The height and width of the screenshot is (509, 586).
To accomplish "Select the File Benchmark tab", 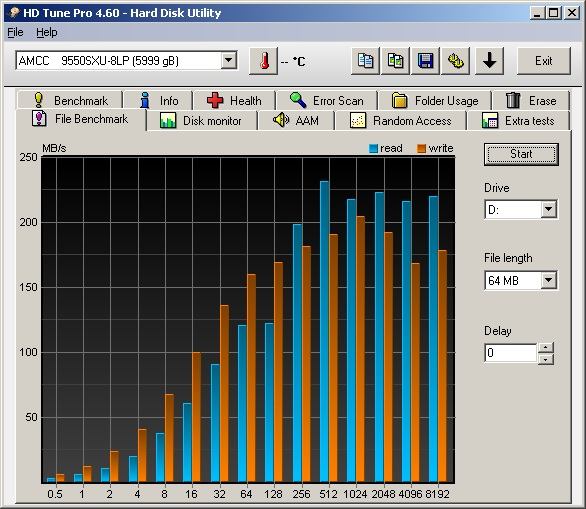I will coord(80,119).
